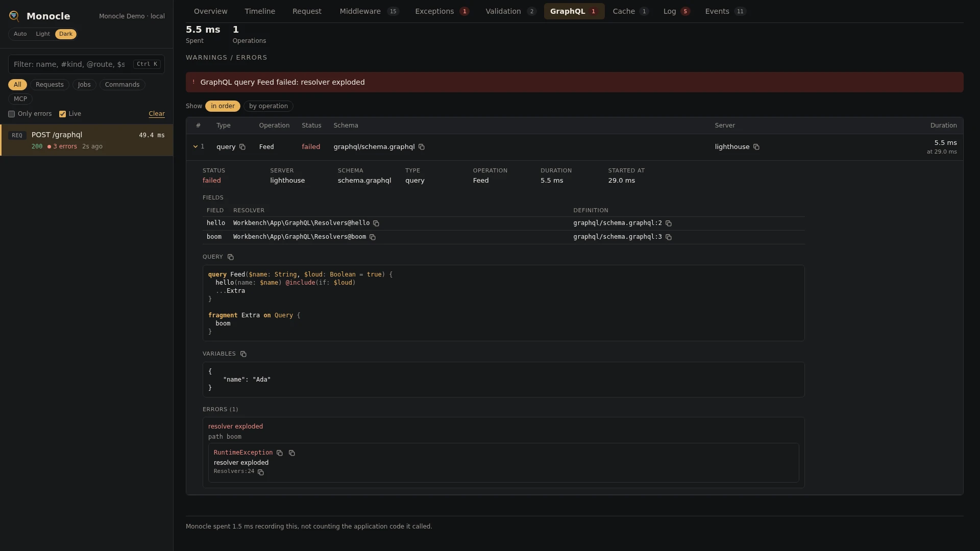Copy definition graphql/schema.graphql:3
Screen dimensions: 980x551
point(669,237)
